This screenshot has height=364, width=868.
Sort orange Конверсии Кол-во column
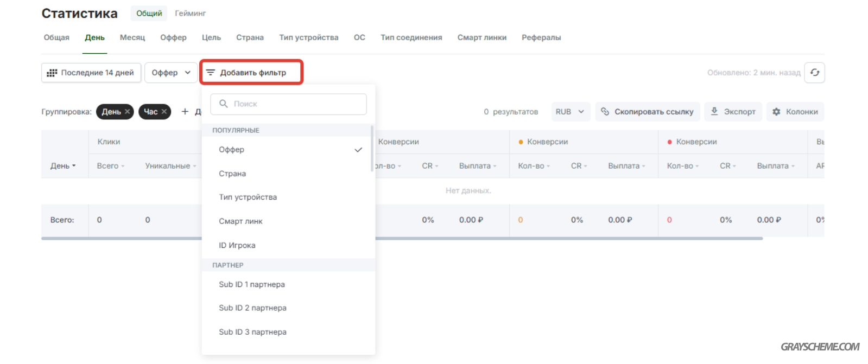click(x=534, y=166)
